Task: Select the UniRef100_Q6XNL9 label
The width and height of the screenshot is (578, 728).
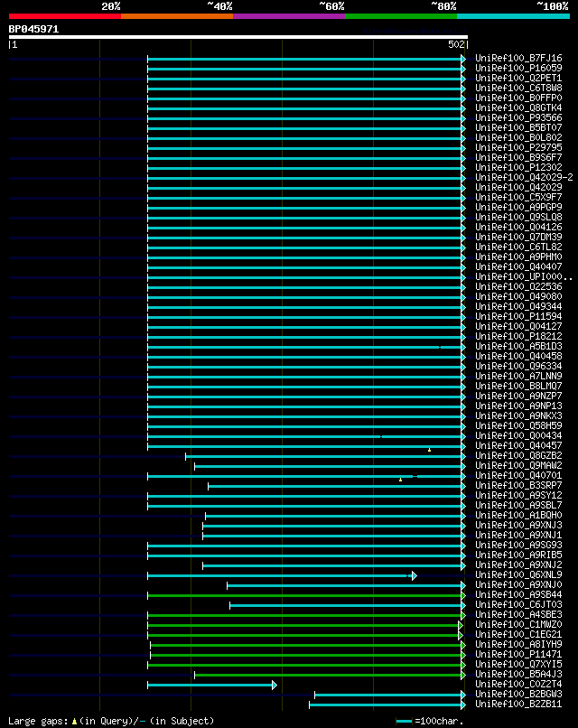Action: pos(518,574)
